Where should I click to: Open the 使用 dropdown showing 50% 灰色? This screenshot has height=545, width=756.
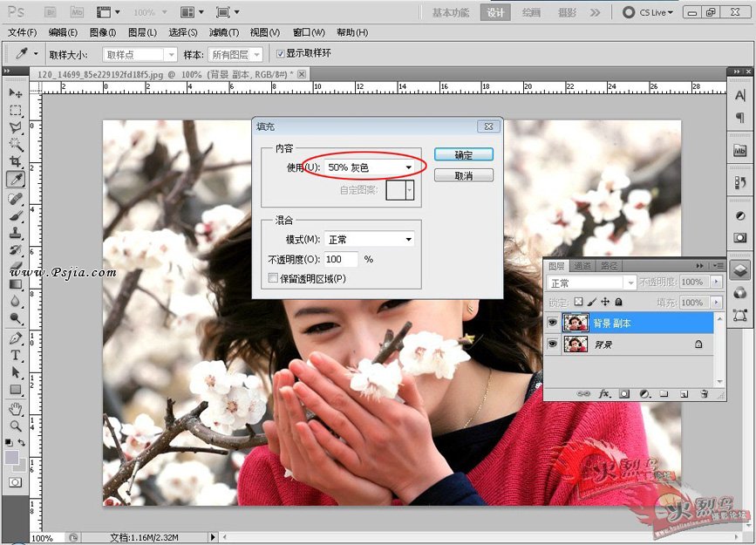[x=371, y=167]
